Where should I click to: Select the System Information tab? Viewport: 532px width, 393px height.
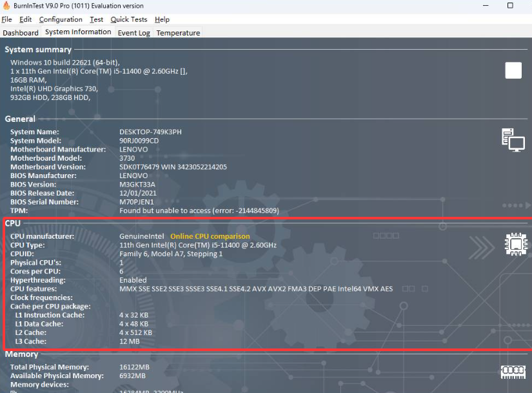click(x=78, y=32)
